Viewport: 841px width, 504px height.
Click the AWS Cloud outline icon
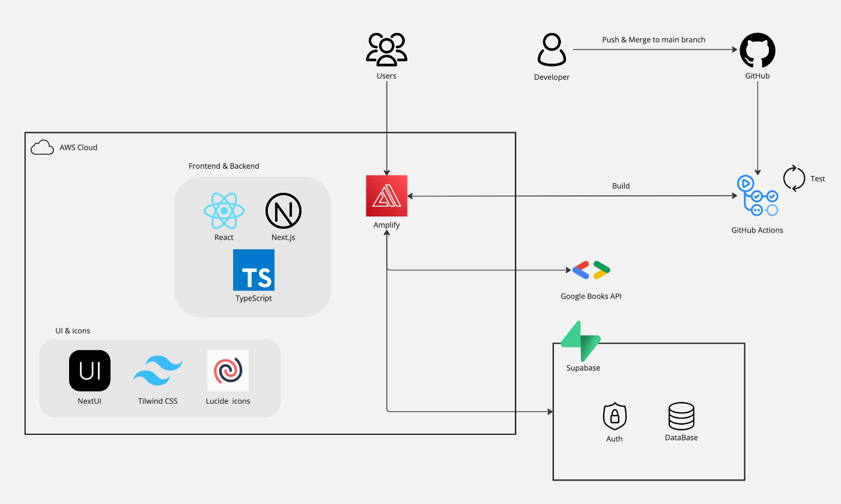pyautogui.click(x=42, y=147)
